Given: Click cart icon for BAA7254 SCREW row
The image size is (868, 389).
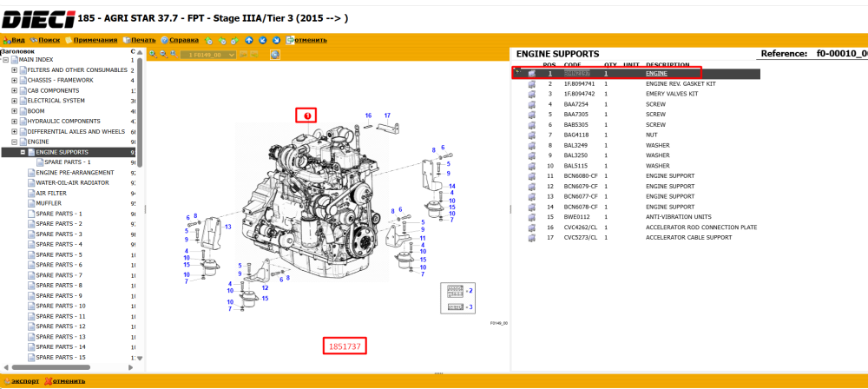Looking at the screenshot, I should coord(532,104).
